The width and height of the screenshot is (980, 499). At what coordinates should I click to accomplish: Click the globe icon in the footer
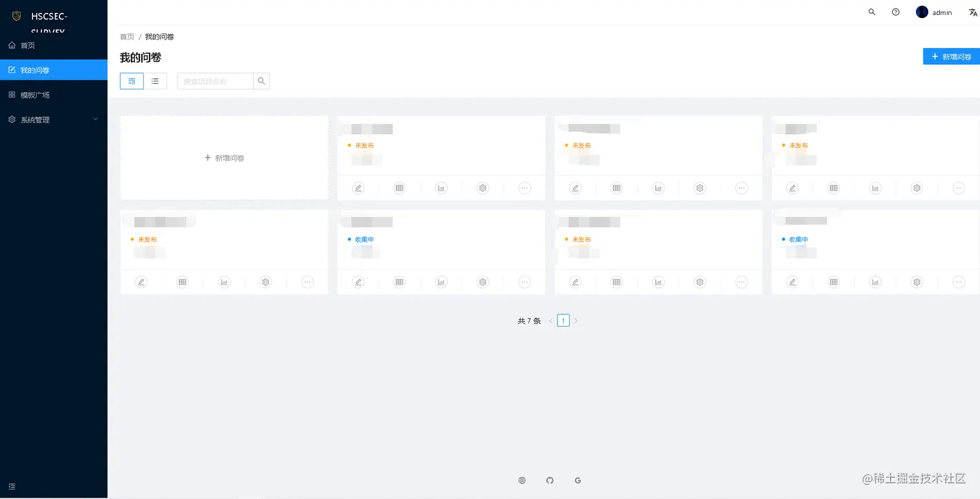click(x=522, y=481)
